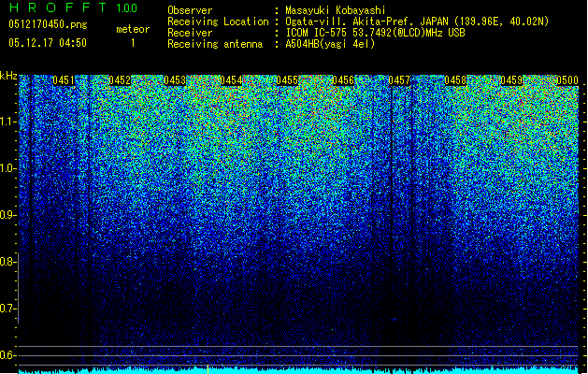This screenshot has height=374, width=588.
Task: Click the 0451 time marker
Action: coord(64,80)
